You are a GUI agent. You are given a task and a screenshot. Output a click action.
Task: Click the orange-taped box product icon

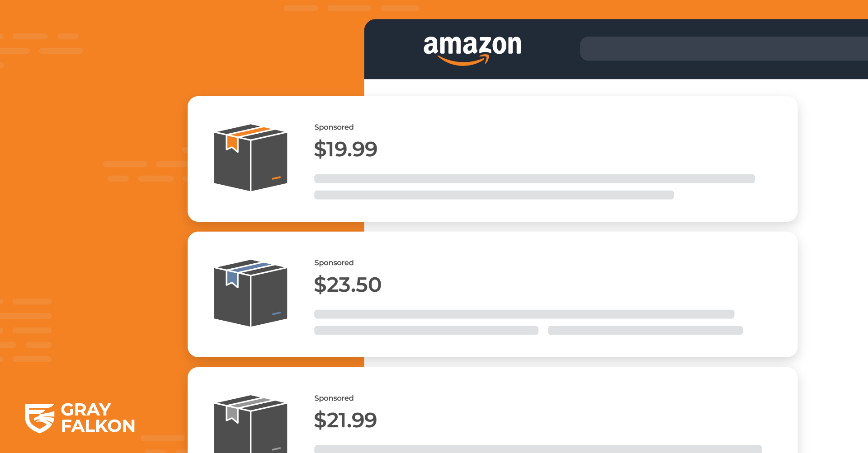click(250, 157)
